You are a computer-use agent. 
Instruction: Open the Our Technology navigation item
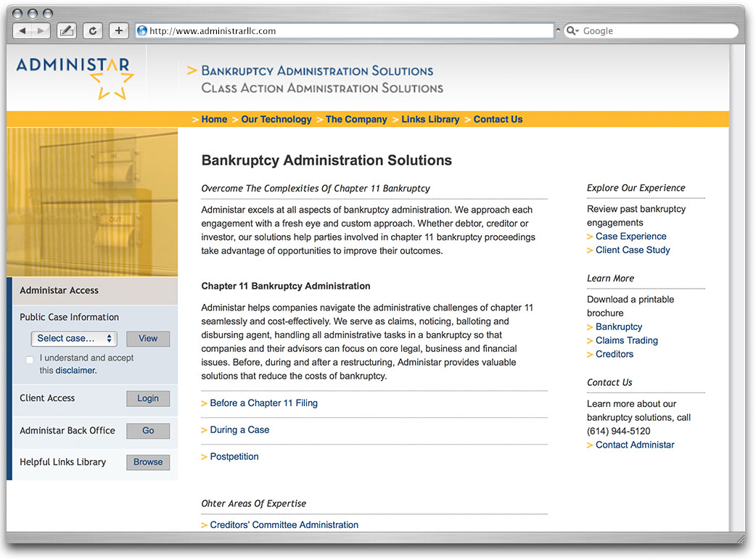[x=276, y=119]
